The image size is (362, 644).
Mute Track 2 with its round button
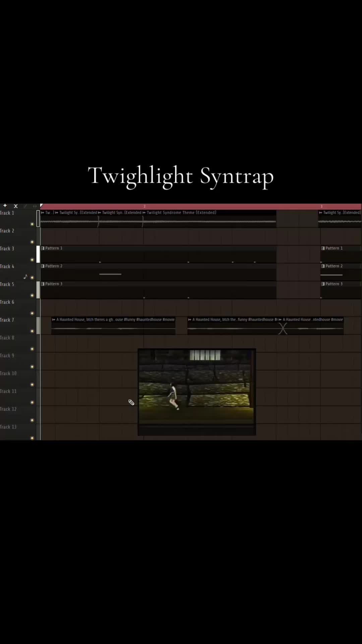(x=32, y=242)
